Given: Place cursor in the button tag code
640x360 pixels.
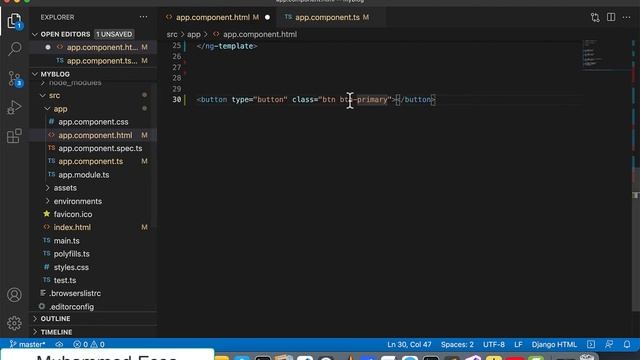Looking at the screenshot, I should click(316, 100).
